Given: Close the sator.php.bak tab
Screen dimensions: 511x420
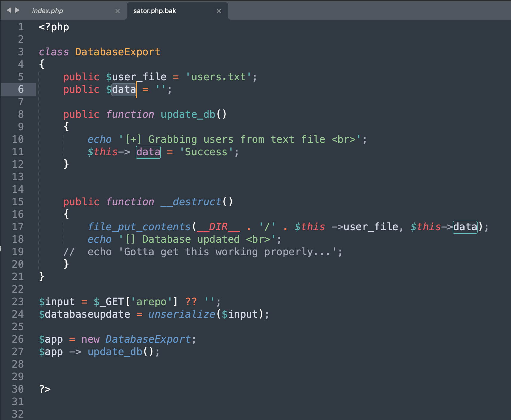Looking at the screenshot, I should tap(219, 11).
